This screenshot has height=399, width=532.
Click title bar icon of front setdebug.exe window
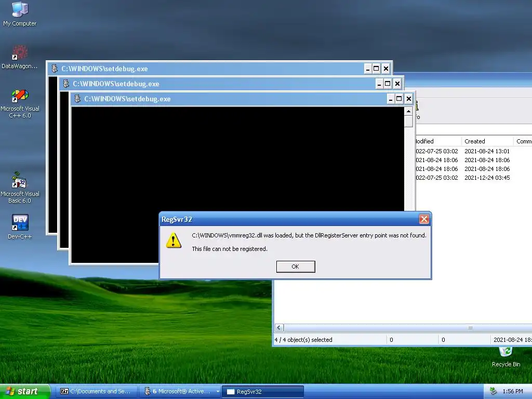78,99
